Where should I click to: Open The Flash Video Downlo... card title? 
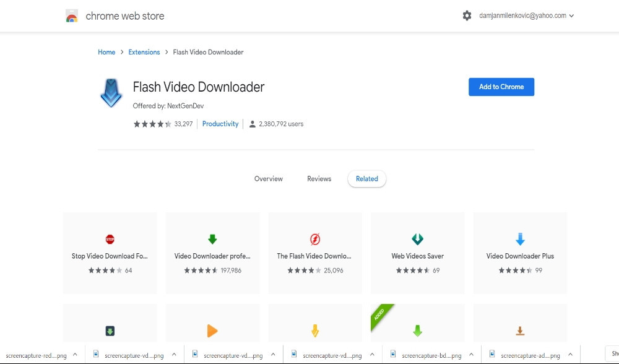point(314,256)
